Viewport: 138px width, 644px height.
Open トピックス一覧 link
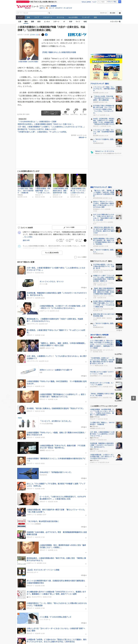[x=115, y=21]
